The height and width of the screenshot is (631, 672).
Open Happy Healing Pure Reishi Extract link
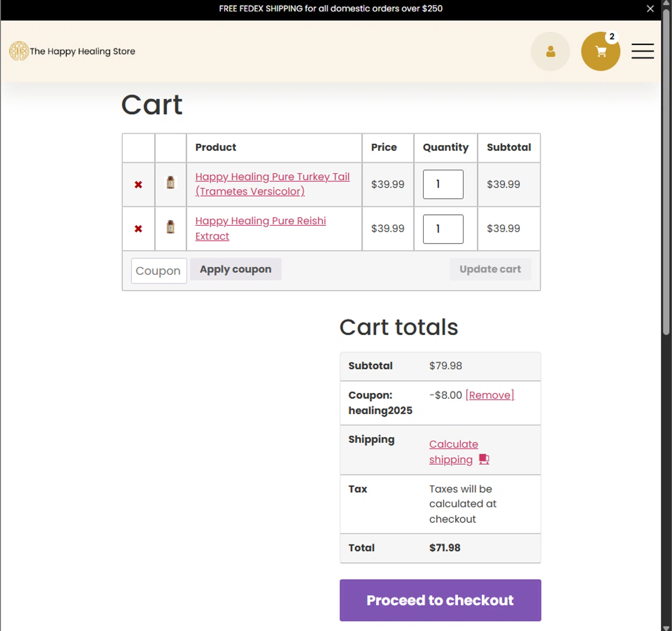pyautogui.click(x=261, y=229)
